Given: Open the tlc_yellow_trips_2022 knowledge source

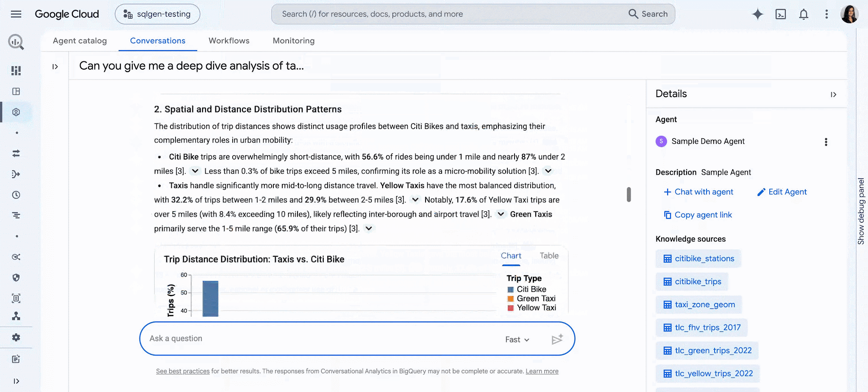Looking at the screenshot, I should pyautogui.click(x=708, y=373).
